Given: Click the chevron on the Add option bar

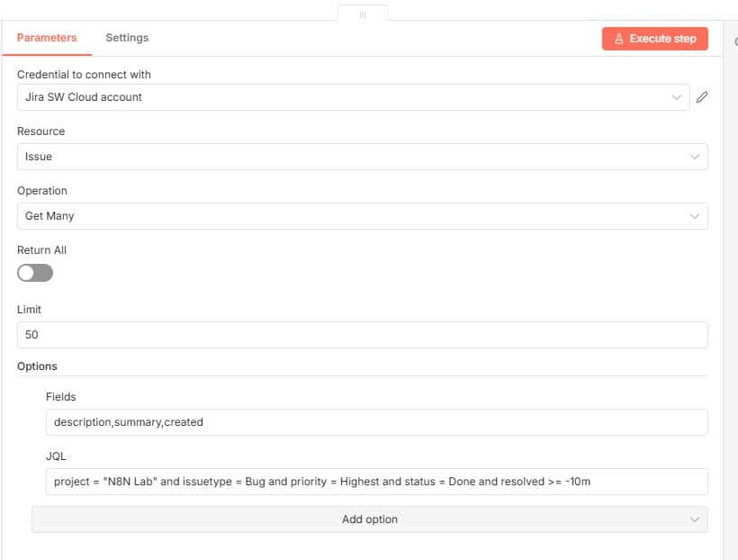Looking at the screenshot, I should pos(694,519).
